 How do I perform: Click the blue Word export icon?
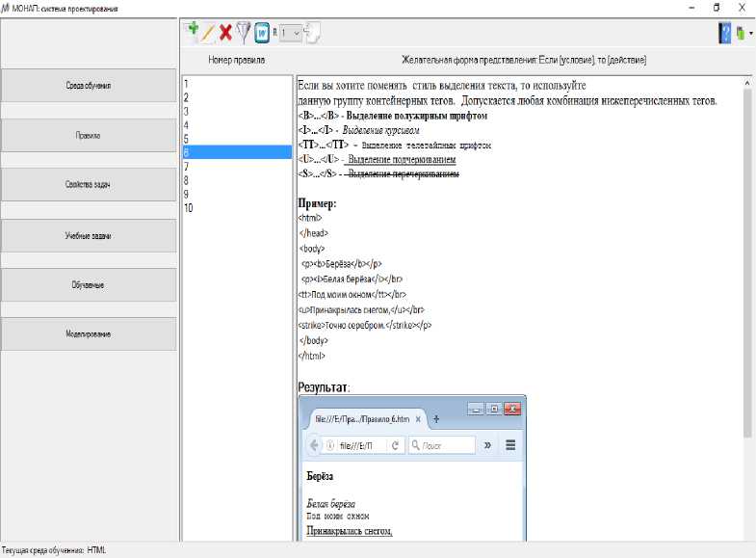[x=262, y=34]
